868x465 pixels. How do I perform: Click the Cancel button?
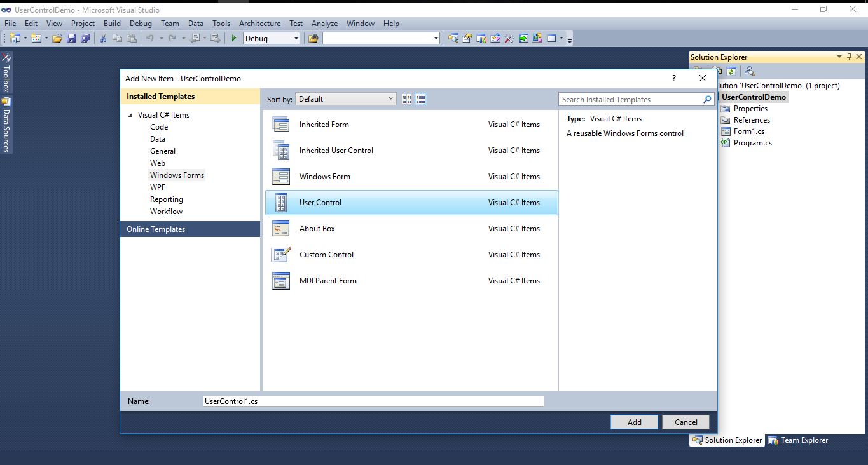685,422
